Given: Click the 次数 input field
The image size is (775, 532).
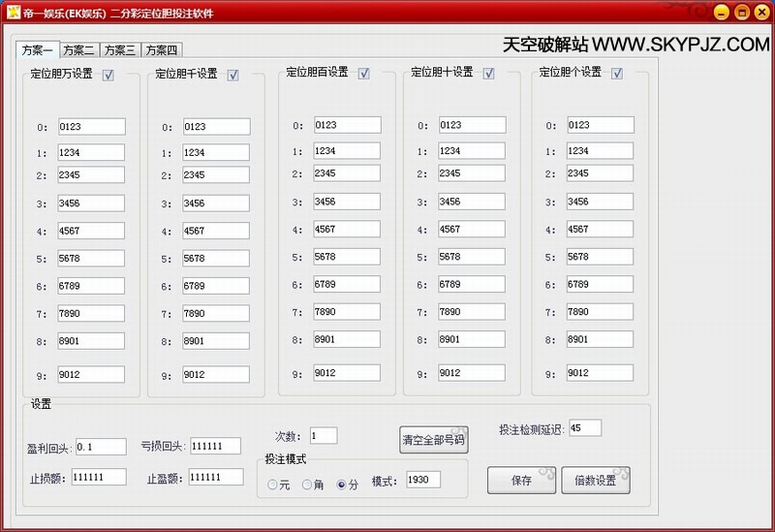Looking at the screenshot, I should pos(324,436).
